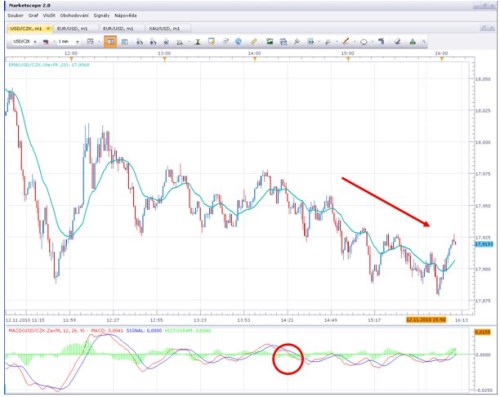Click the gray corner bracket tool icon
The image size is (500, 397).
(381, 41)
